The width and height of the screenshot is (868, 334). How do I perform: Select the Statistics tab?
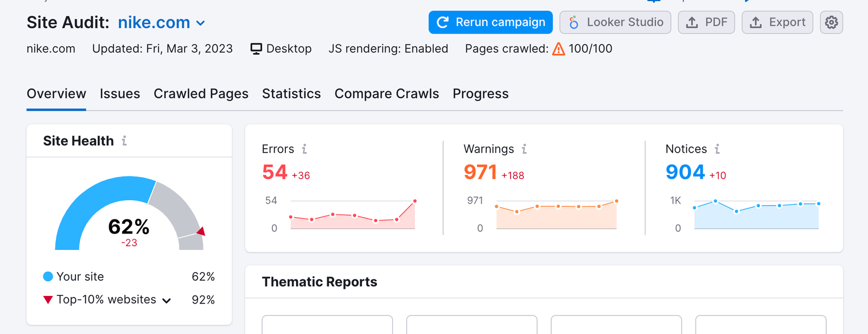291,94
